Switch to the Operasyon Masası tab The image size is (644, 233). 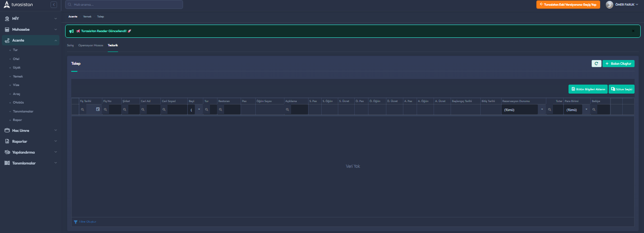(x=91, y=45)
